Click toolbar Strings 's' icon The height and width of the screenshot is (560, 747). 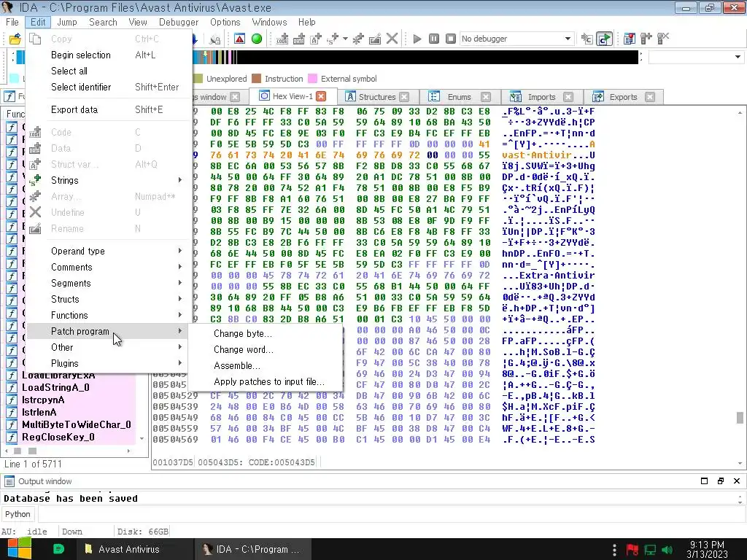(x=333, y=39)
